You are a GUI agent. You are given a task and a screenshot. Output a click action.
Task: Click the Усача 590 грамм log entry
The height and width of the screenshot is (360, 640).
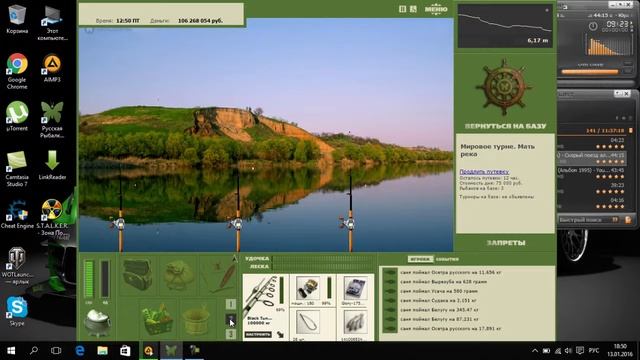[x=439, y=291]
